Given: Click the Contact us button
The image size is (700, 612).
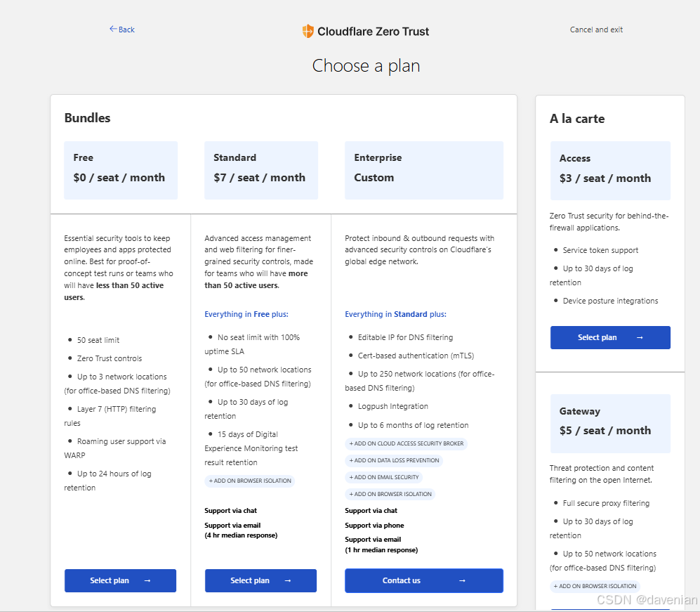Looking at the screenshot, I should tap(423, 580).
